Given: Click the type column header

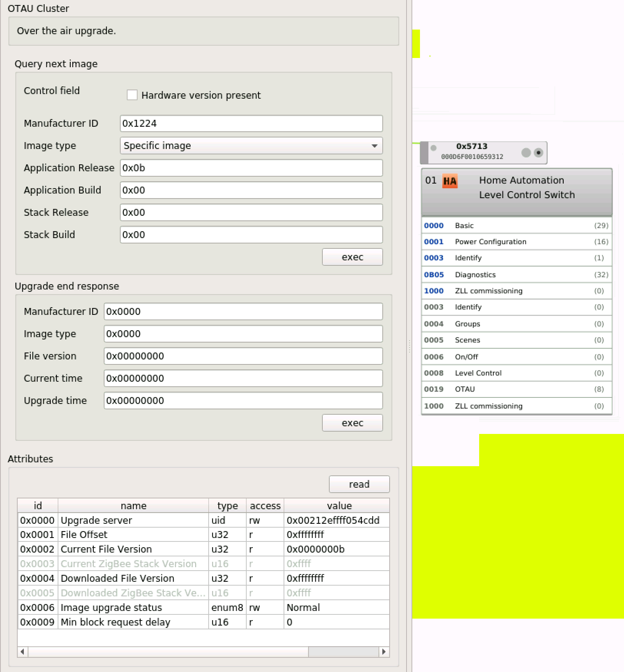Looking at the screenshot, I should (227, 506).
